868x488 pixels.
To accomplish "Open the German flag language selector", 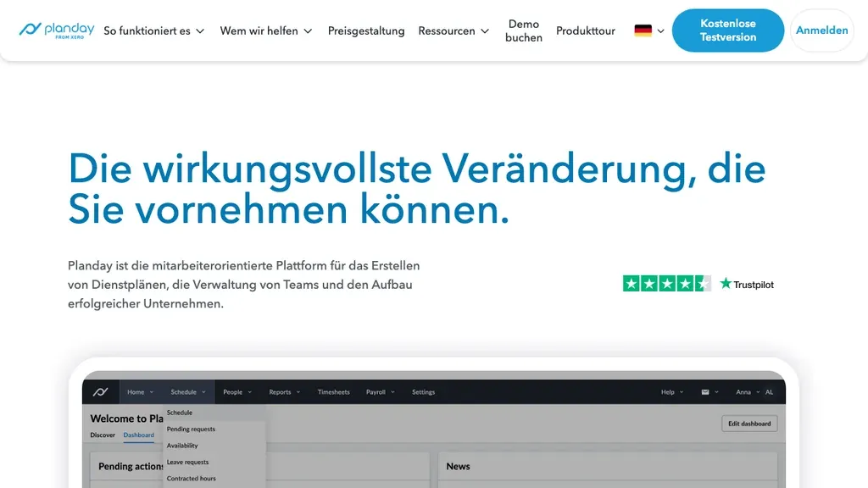I will [643, 31].
